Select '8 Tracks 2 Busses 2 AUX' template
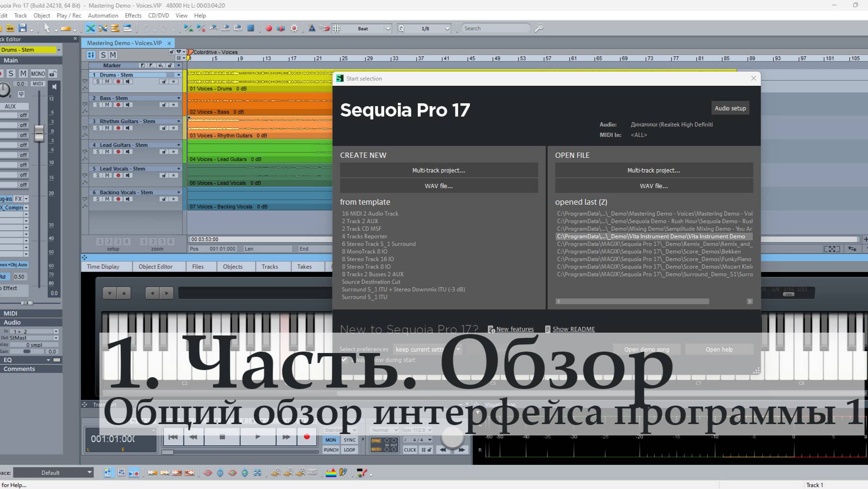This screenshot has height=489, width=868. (x=373, y=274)
